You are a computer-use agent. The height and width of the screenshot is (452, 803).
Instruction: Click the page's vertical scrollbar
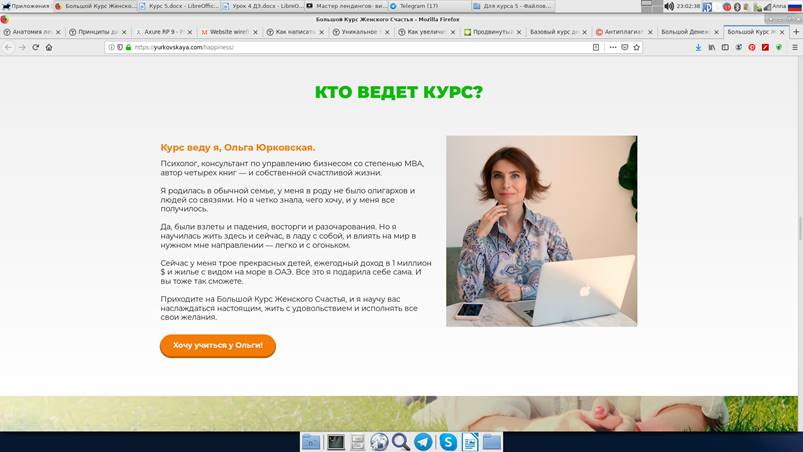tap(798, 230)
